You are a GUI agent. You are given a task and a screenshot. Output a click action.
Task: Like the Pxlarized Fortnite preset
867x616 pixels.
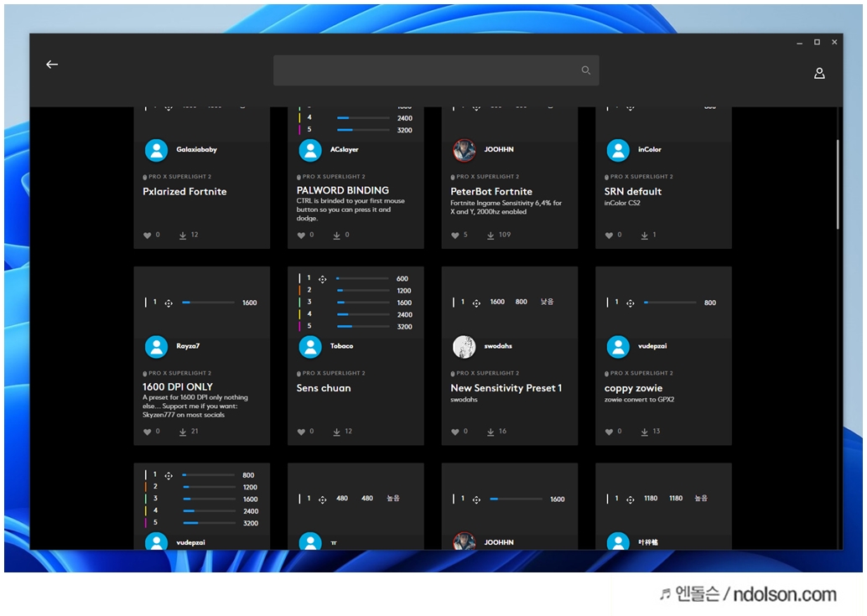click(147, 236)
